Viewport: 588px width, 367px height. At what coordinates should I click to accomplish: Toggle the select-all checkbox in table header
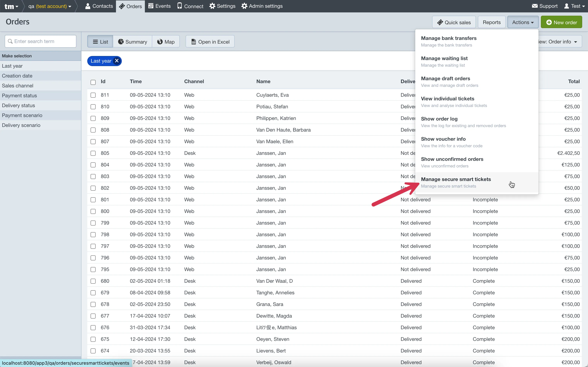(x=93, y=82)
